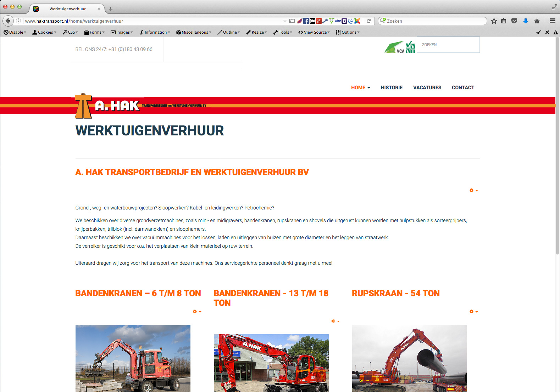
Task: Open the Resize dropdown menu
Action: [256, 32]
